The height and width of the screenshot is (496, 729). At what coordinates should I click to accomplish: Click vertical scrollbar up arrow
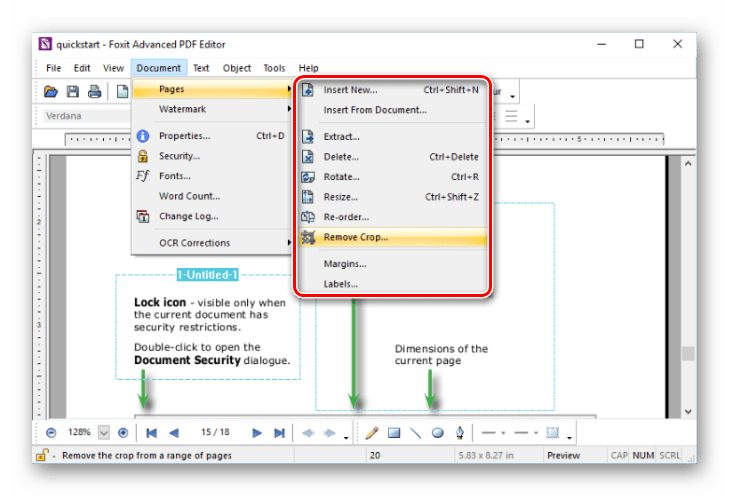pyautogui.click(x=688, y=164)
